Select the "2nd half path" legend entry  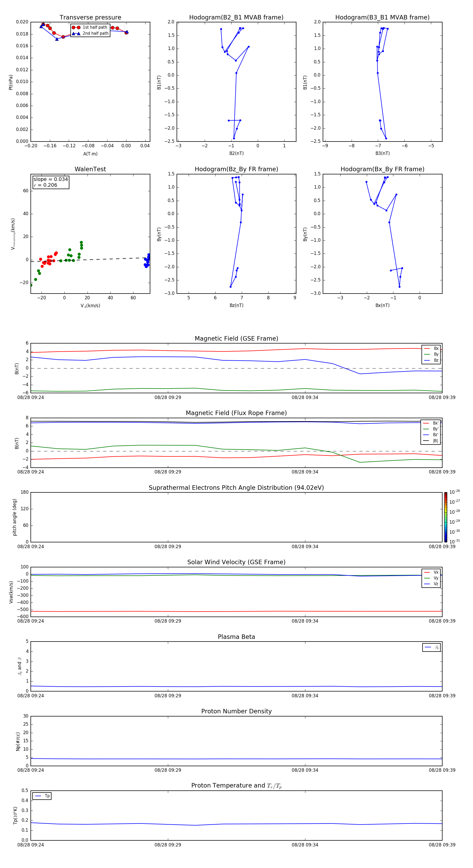[x=90, y=33]
